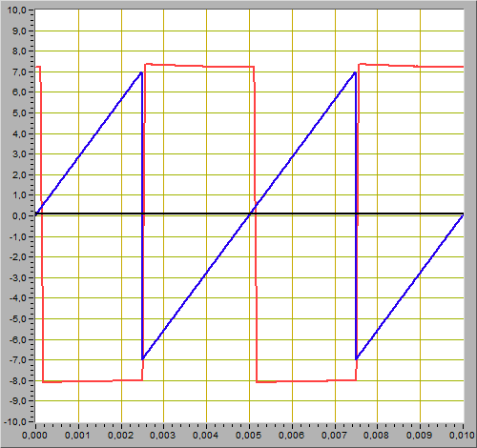Click the Y-axis label -9,0
Screen dimensions: 477x448
[x=17, y=401]
